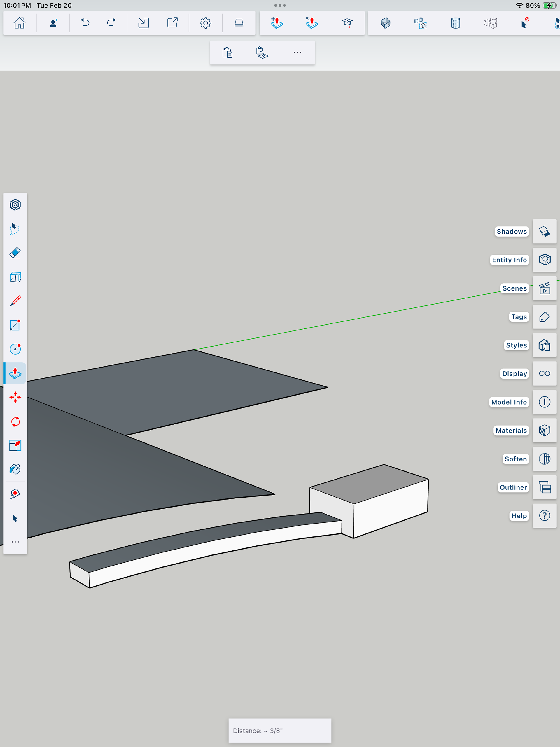Tap the stacked cubes icon

[x=490, y=23]
